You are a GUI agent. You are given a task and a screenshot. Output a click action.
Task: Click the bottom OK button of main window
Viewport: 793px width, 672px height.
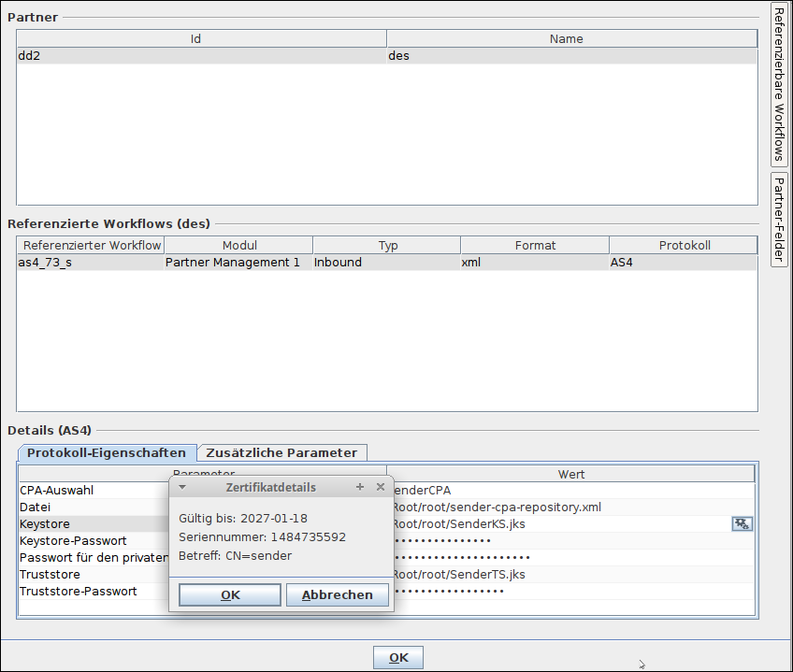tap(398, 657)
